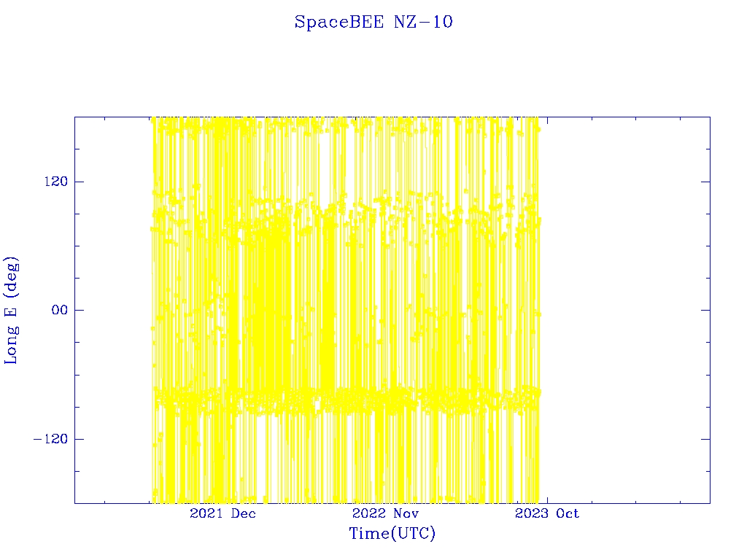The image size is (747, 560).
Task: Click the right-axis tick mark at 00 level
Action: coord(705,310)
